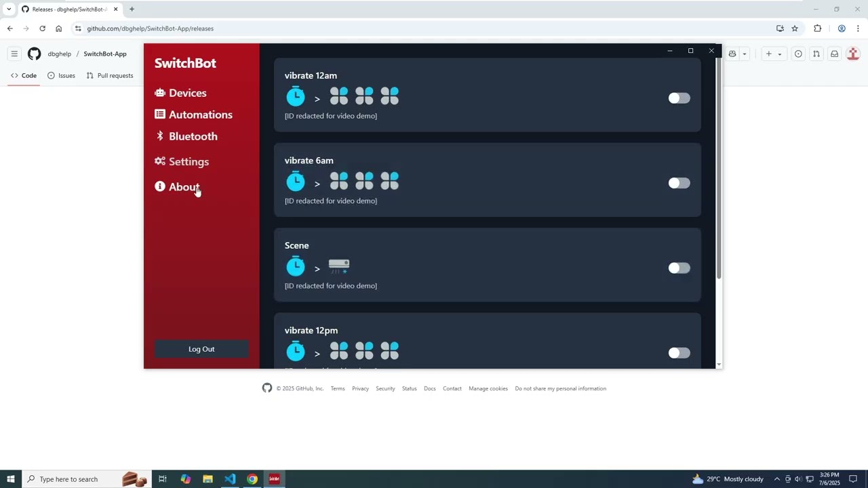Switch on the vibrate 12pm automation
Screen dimensions: 868x488
[679, 352]
